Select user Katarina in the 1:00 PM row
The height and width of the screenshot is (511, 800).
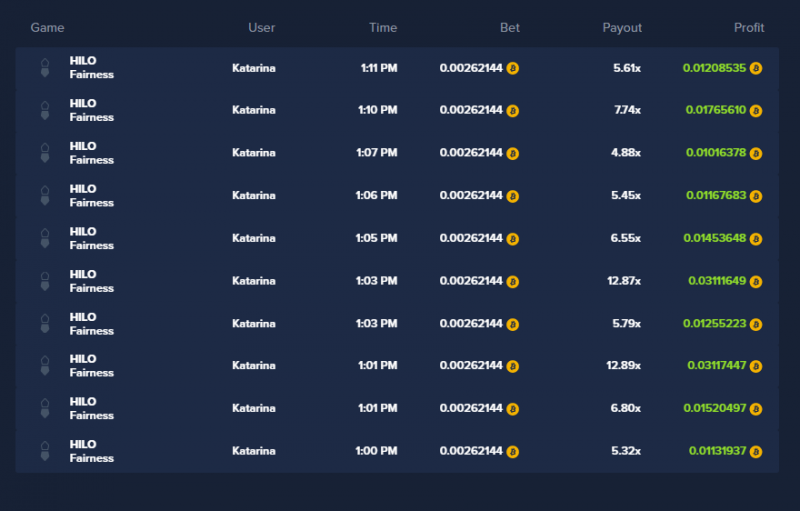[x=254, y=451]
